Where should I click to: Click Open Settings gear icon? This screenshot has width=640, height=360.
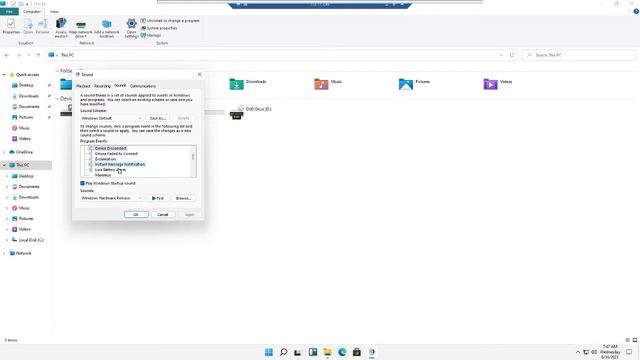[131, 23]
